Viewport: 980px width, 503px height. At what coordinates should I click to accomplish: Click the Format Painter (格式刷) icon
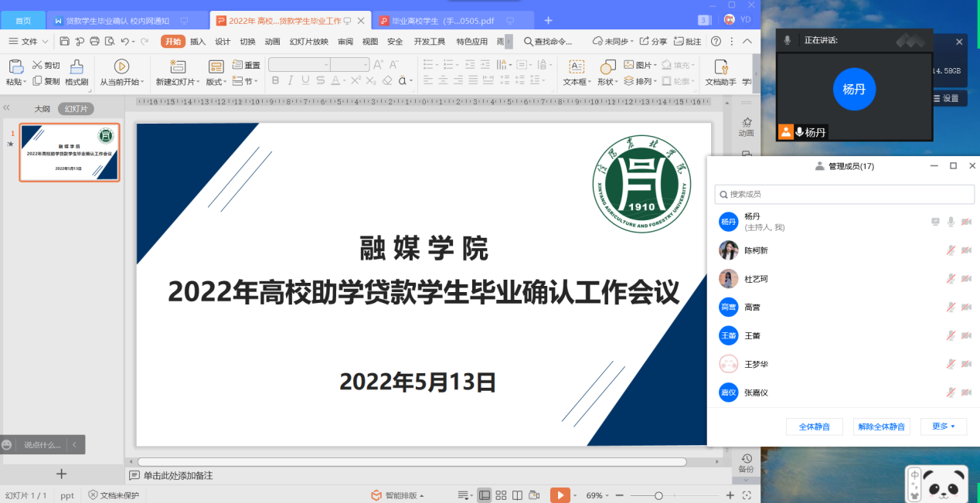(77, 67)
